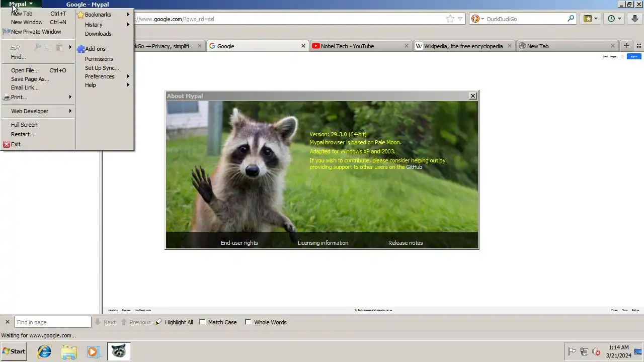The width and height of the screenshot is (644, 362).
Task: Open Windows Media Player on taskbar
Action: (93, 351)
